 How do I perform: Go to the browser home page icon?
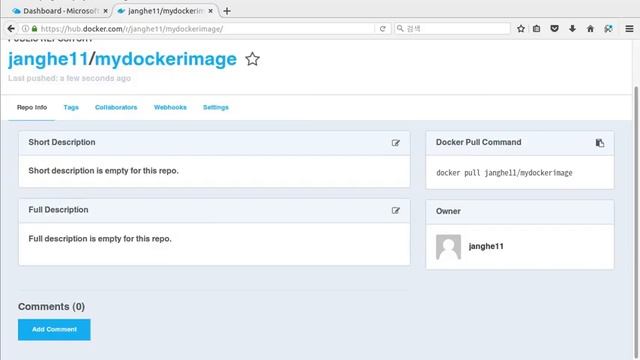(590, 29)
